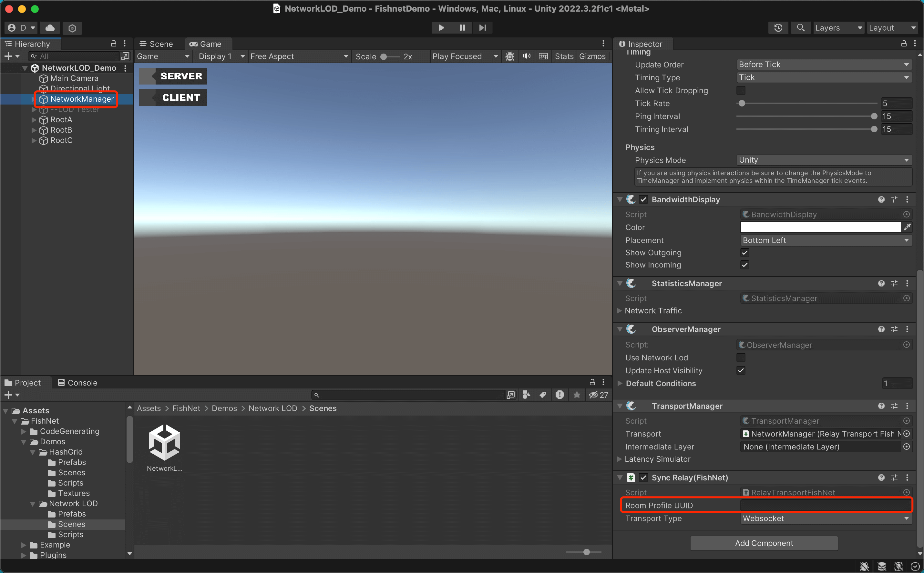Click the global search magnifier icon

click(800, 28)
